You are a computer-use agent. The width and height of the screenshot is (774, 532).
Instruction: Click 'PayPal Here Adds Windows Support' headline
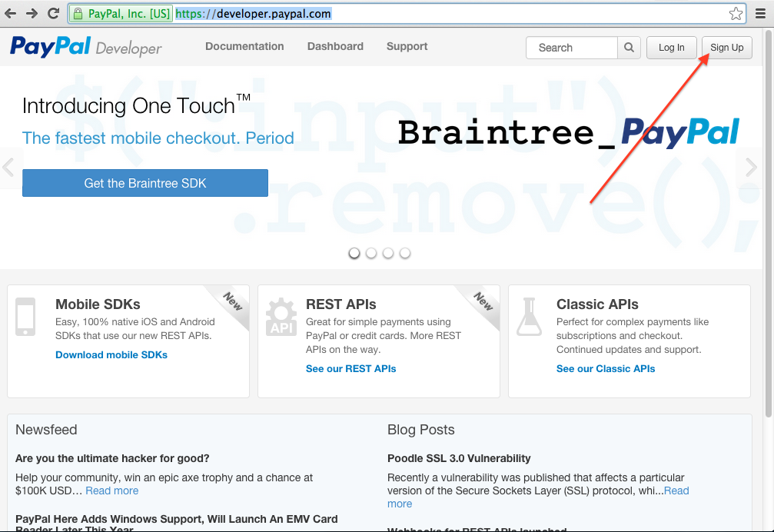pyautogui.click(x=176, y=523)
